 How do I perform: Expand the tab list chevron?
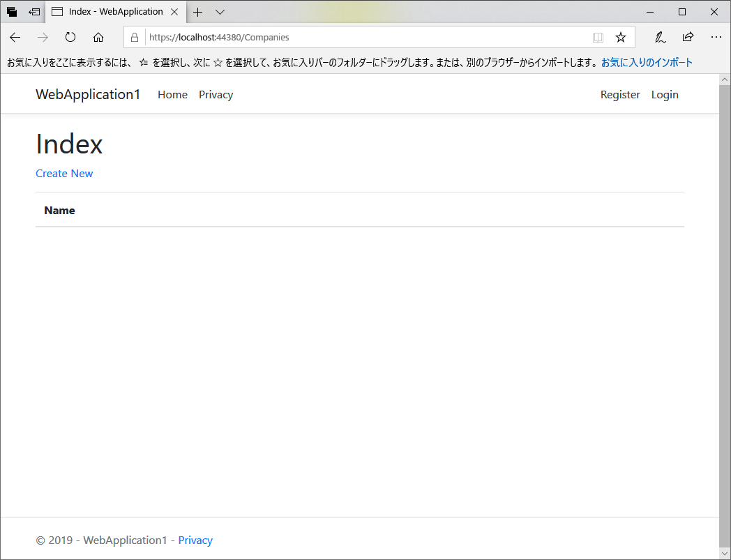tap(220, 12)
